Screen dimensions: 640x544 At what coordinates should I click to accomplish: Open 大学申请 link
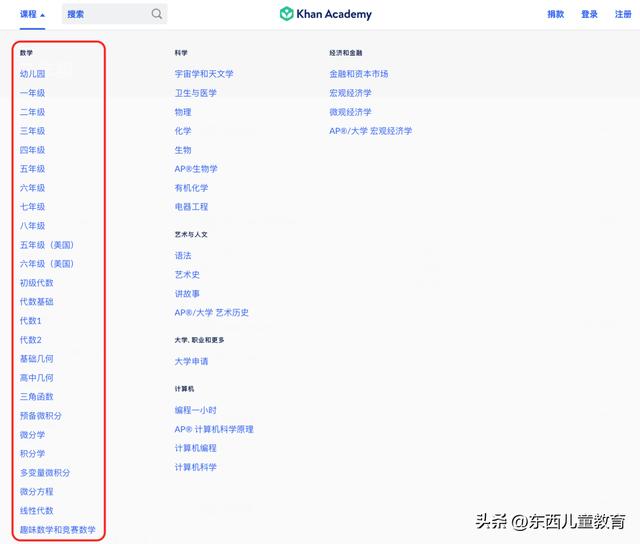coord(191,361)
